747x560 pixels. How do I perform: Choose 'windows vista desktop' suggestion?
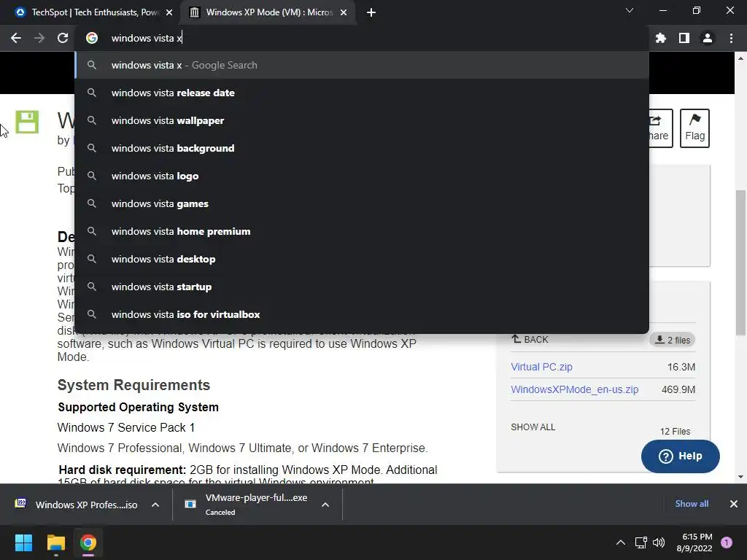click(x=362, y=259)
